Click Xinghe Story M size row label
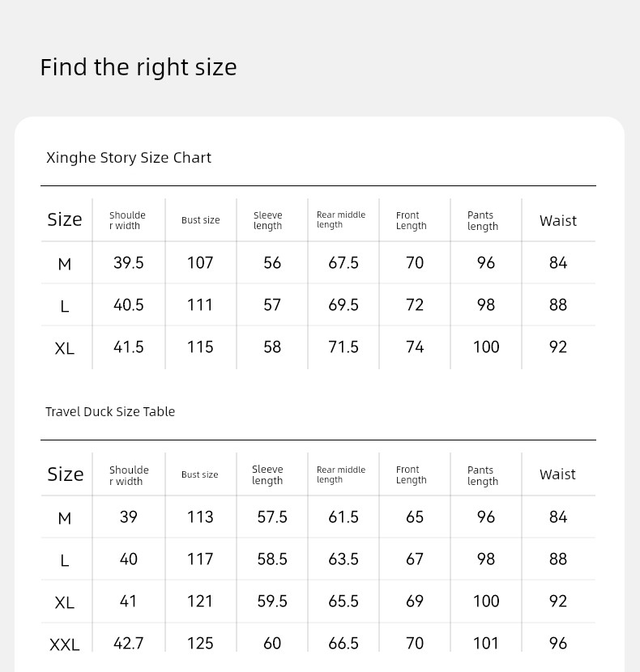The image size is (640, 672). pos(64,264)
